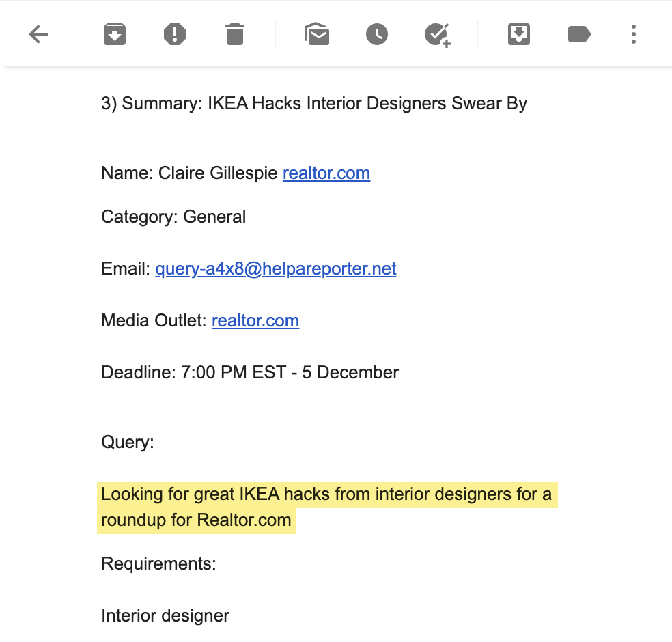Open the More options three-dot menu

[634, 34]
